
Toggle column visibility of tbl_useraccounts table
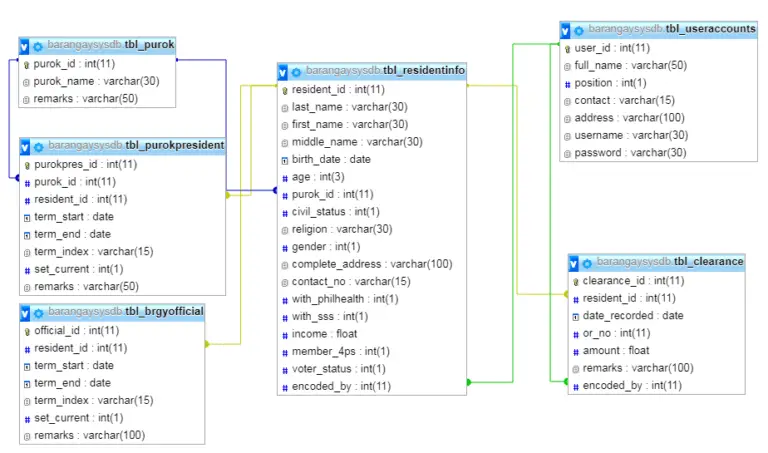tap(566, 30)
